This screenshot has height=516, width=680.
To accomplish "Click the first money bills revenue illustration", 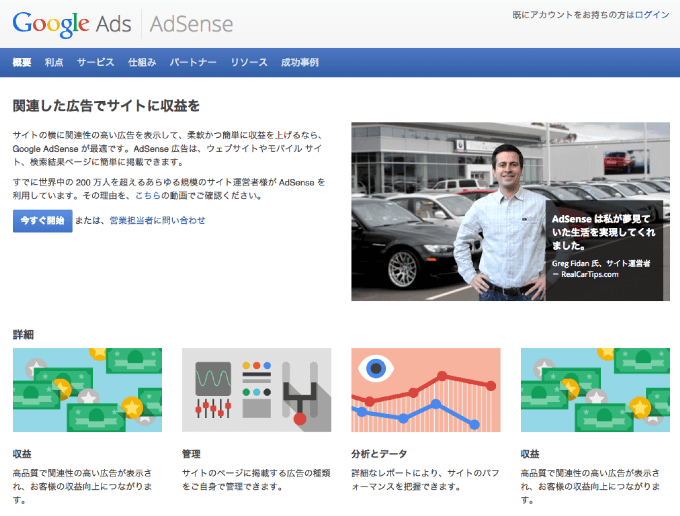I will pos(87,390).
